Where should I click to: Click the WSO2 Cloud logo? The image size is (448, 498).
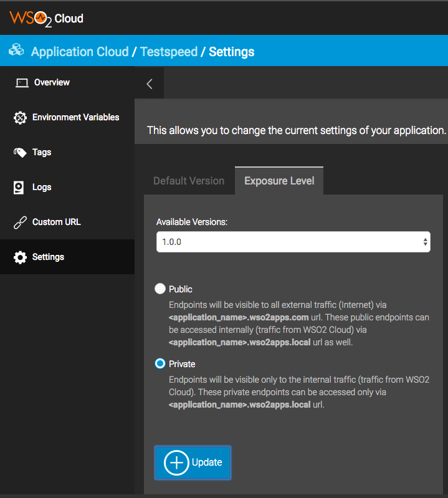pyautogui.click(x=47, y=18)
